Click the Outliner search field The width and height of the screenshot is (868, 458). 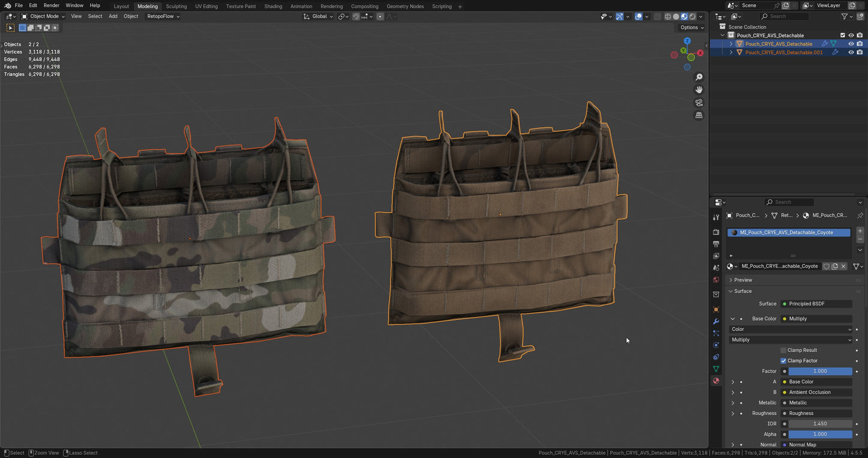[x=784, y=17]
